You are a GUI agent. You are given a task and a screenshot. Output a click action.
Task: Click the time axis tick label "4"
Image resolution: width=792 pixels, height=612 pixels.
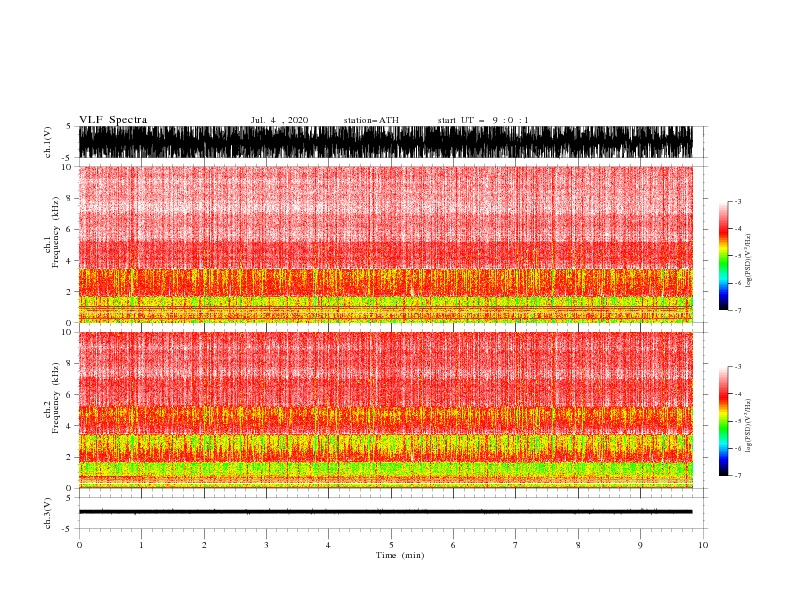[x=328, y=545]
